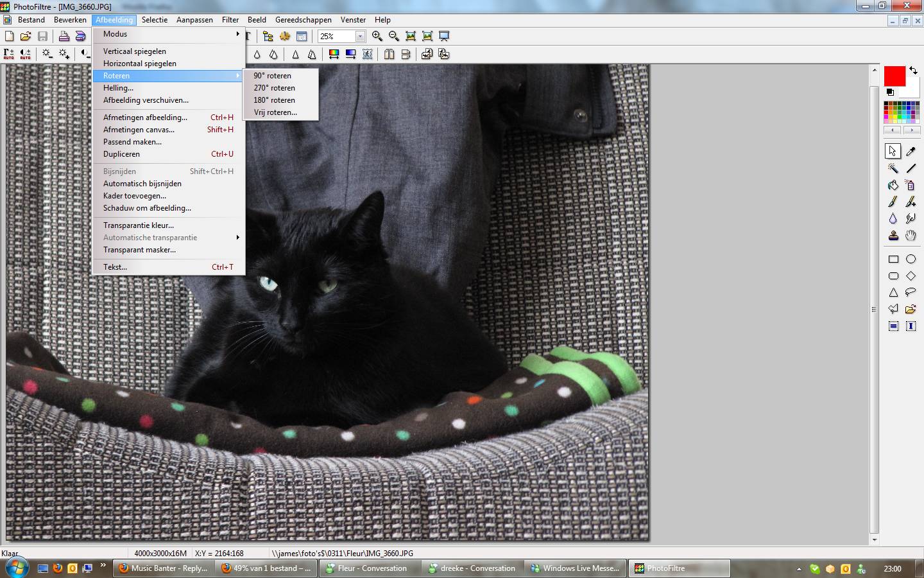Select the Paintbrush tool

893,202
